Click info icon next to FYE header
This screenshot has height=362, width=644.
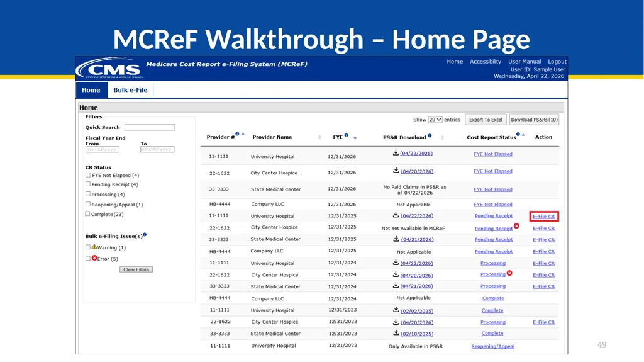(347, 135)
